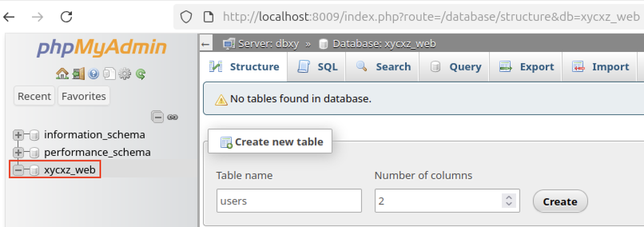The height and width of the screenshot is (227, 644).
Task: Select xycxz_web in the database tree
Action: click(70, 170)
